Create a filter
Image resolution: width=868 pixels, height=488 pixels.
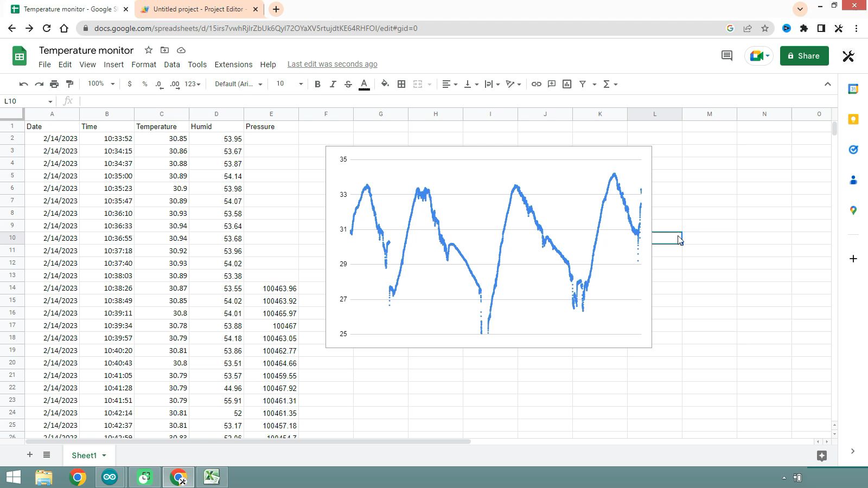583,84
